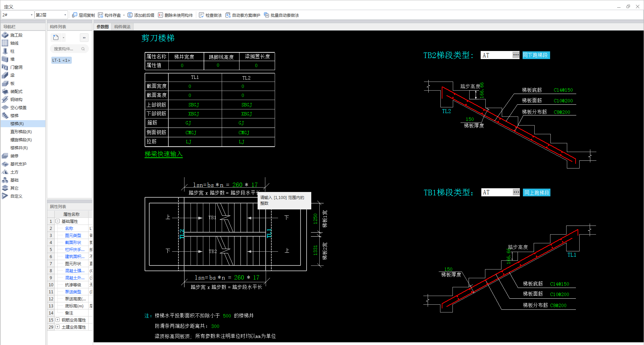Select the 墙 category icon
This screenshot has height=345, width=644.
[x=5, y=59]
